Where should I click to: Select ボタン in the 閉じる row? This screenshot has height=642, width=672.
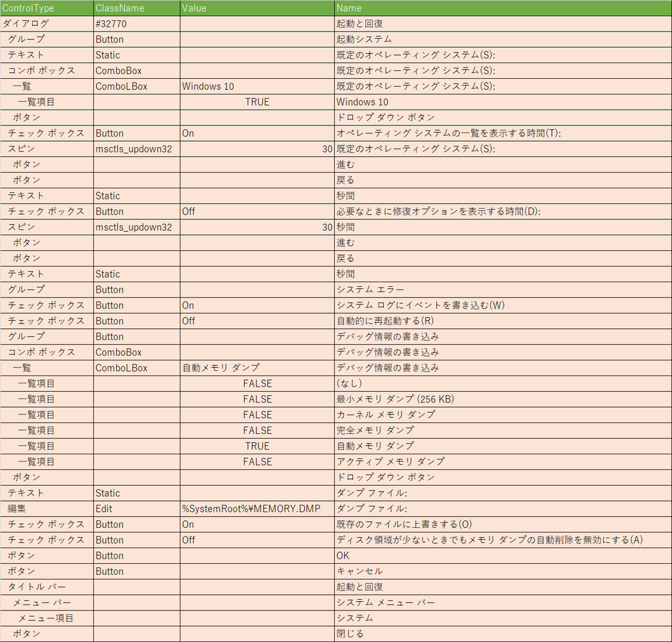pyautogui.click(x=47, y=634)
